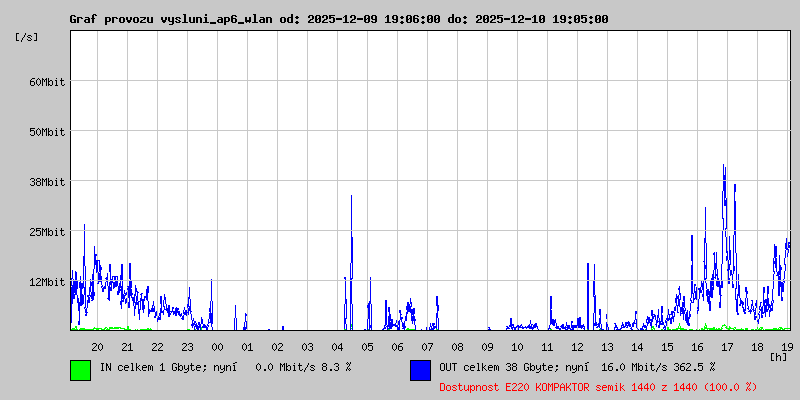Click x-axis hour label '22'

157,347
